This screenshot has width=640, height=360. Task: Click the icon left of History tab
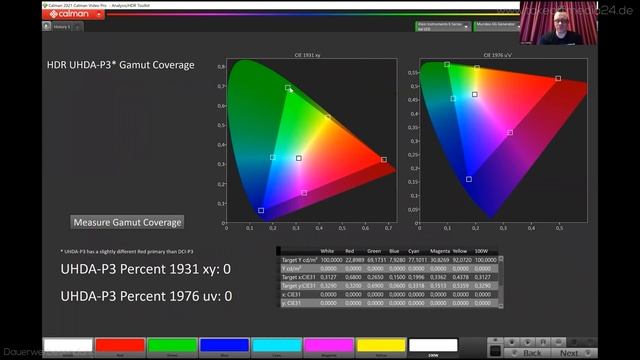(x=47, y=27)
